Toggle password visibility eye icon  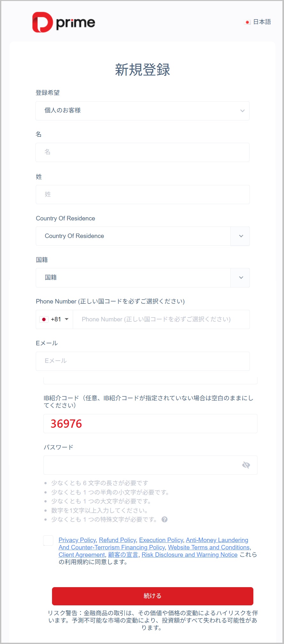click(246, 465)
